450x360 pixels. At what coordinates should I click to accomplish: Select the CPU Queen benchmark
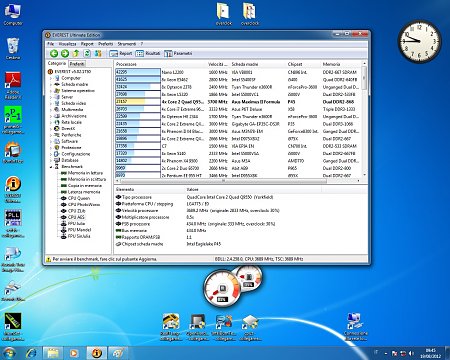point(75,198)
